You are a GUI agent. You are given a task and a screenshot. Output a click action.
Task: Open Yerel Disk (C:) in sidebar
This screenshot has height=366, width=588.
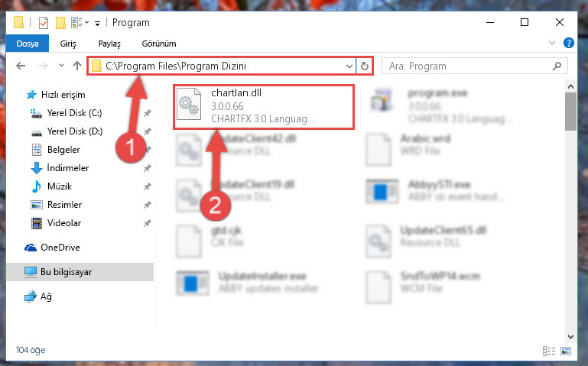(x=74, y=113)
